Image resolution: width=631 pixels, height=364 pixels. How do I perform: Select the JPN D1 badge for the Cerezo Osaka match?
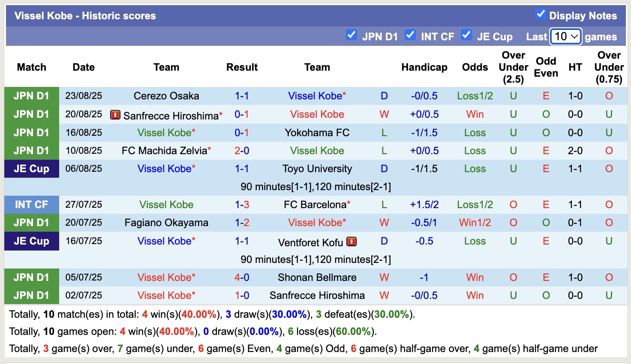coord(31,96)
